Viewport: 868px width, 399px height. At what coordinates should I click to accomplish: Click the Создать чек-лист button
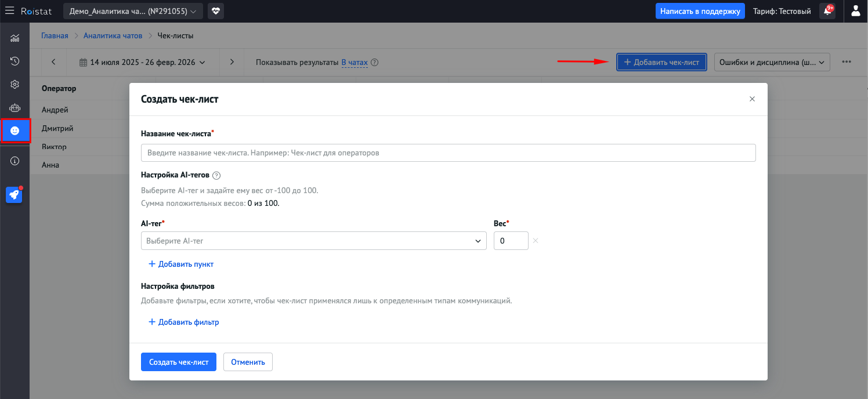[x=179, y=362]
